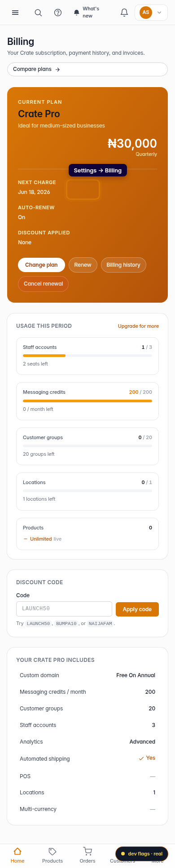The width and height of the screenshot is (175, 868).
Task: Click the Auto-renew On value
Action: click(22, 217)
